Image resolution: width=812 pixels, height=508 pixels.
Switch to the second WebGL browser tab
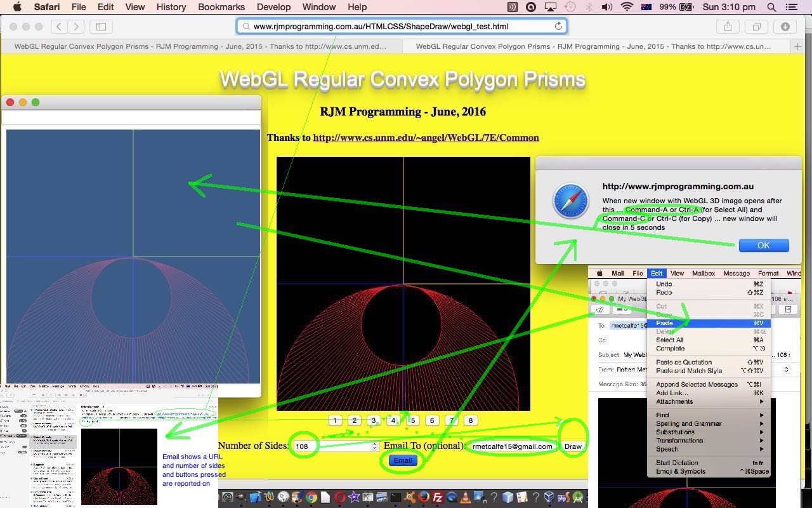tap(593, 46)
